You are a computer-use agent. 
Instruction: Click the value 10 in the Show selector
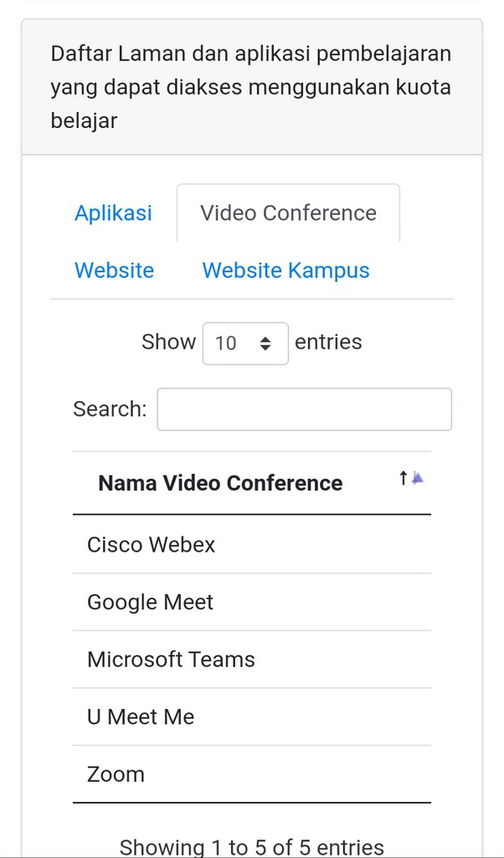pyautogui.click(x=226, y=343)
